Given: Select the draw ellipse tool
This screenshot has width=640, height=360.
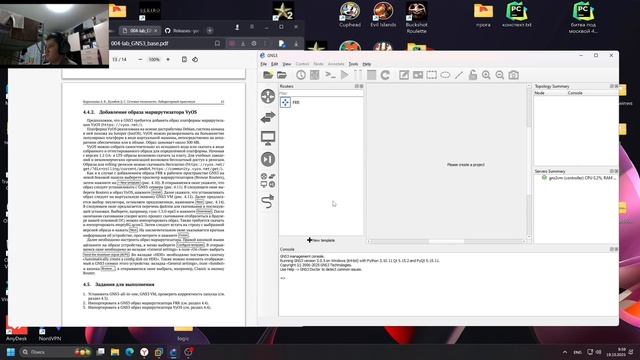Looking at the screenshot, I should click(x=445, y=75).
